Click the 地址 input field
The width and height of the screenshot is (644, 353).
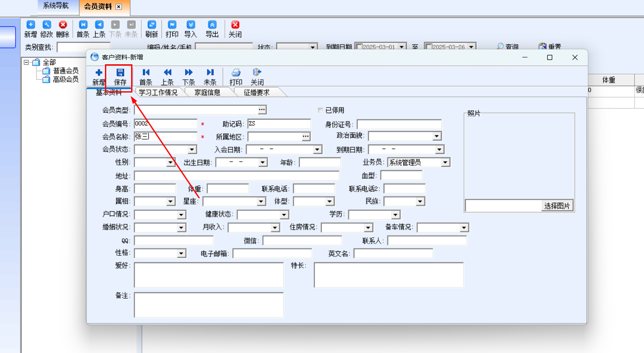[x=237, y=176]
